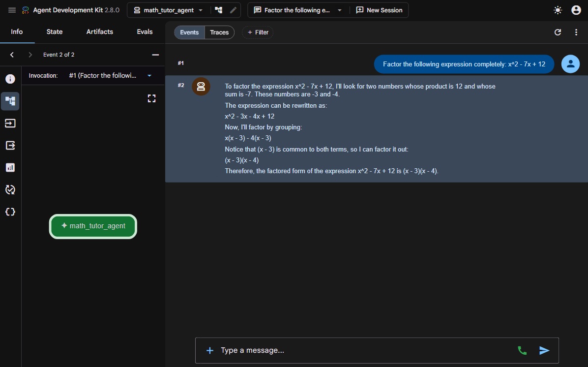Add a Filter to events
This screenshot has width=588, height=367.
(x=258, y=32)
